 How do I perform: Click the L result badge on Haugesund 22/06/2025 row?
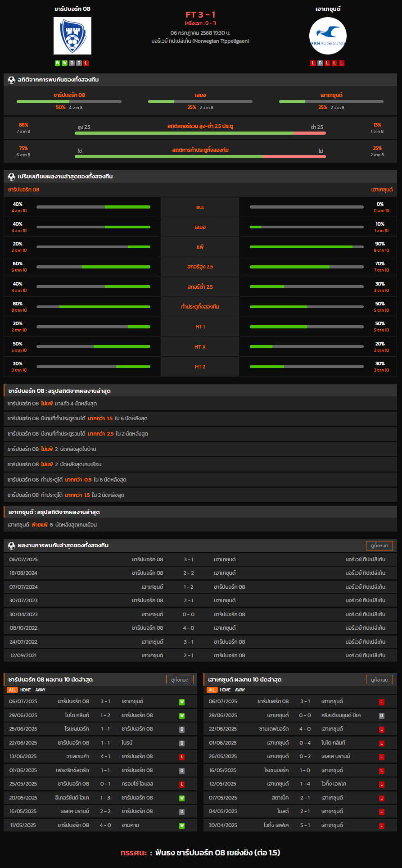(x=382, y=729)
